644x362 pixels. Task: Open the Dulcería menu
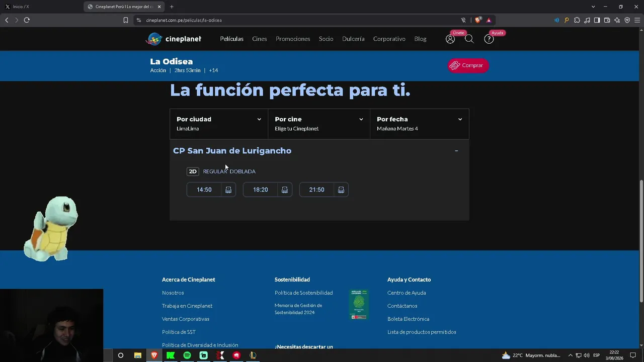click(353, 39)
